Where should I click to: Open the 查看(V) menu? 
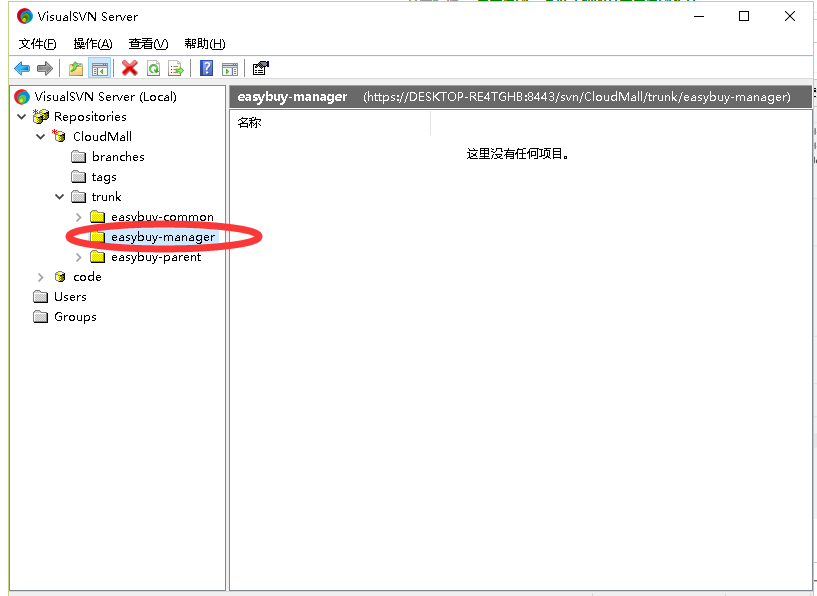point(148,44)
